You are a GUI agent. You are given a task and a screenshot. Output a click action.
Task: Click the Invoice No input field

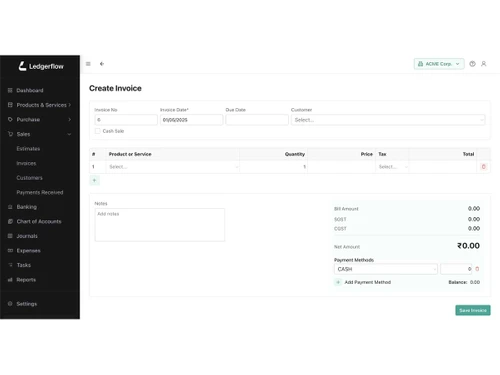tap(126, 120)
